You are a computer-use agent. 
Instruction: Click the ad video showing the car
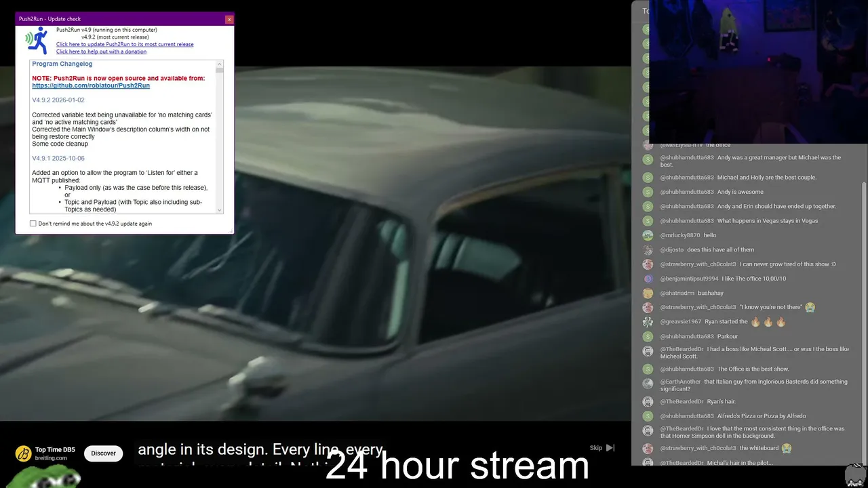pos(315,244)
